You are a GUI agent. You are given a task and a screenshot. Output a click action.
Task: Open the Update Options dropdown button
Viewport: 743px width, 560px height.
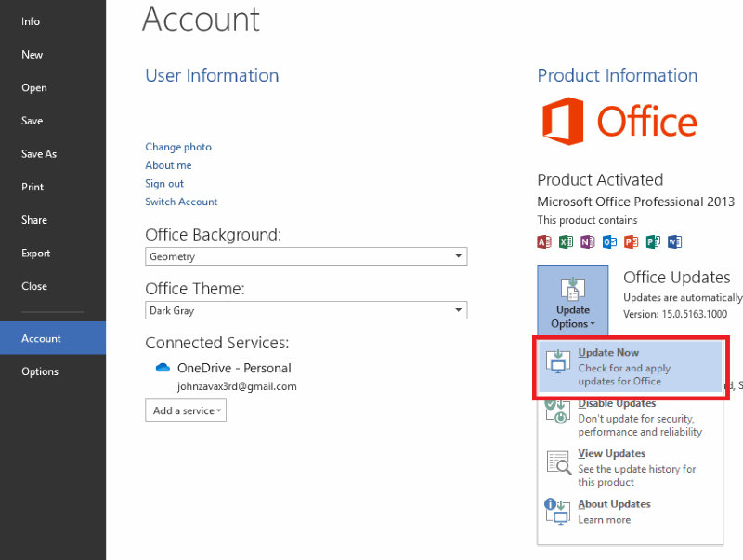point(572,300)
